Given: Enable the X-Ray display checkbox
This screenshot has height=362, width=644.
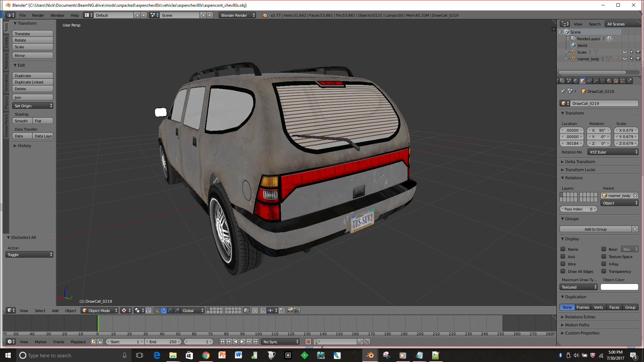Looking at the screenshot, I should point(604,264).
